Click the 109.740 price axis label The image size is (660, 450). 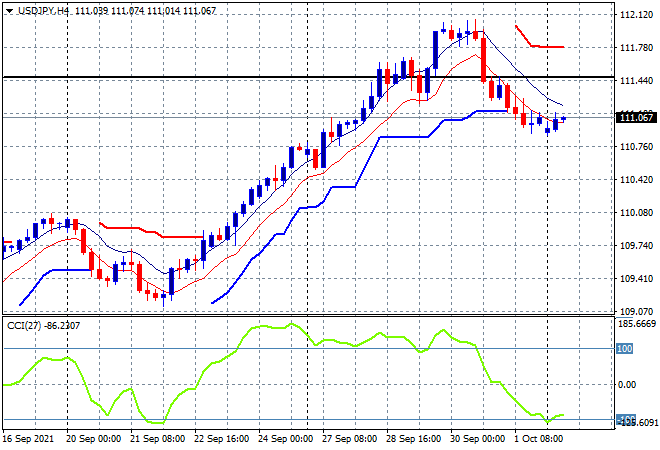tap(636, 245)
